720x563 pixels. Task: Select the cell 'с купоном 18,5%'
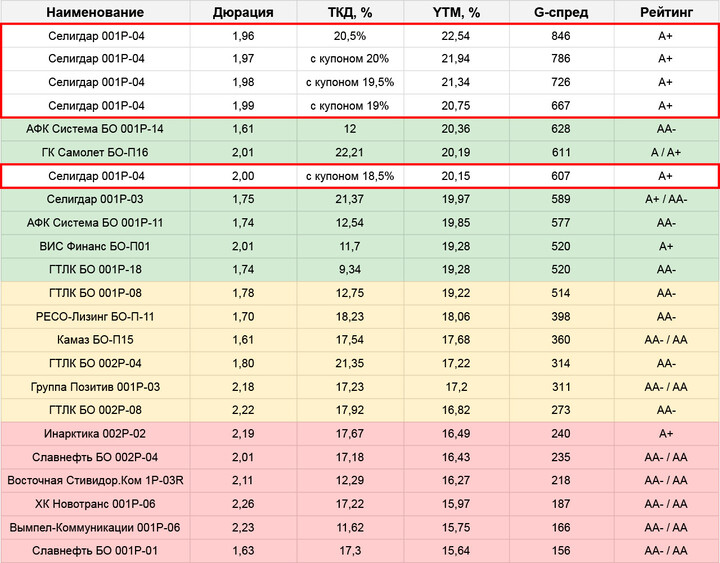(x=350, y=176)
